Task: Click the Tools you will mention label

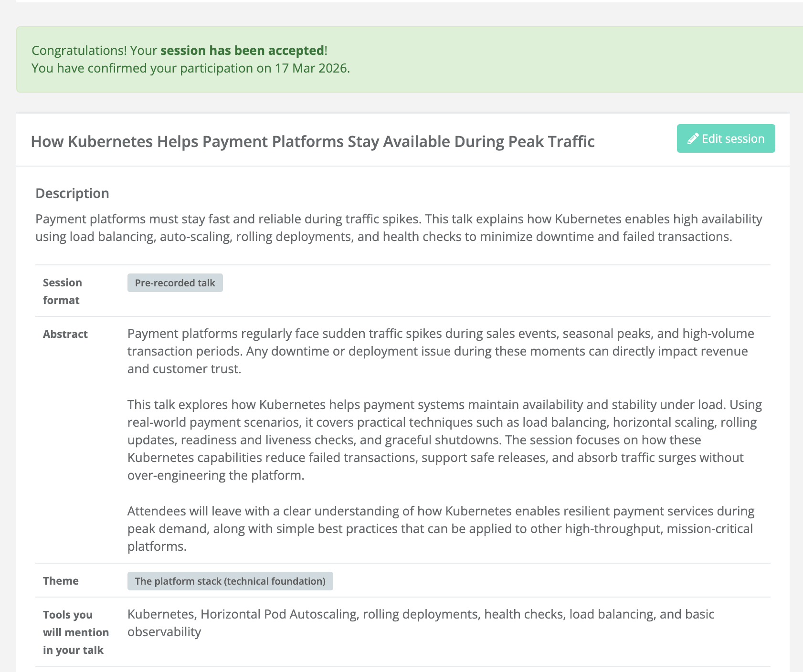Action: 76,632
